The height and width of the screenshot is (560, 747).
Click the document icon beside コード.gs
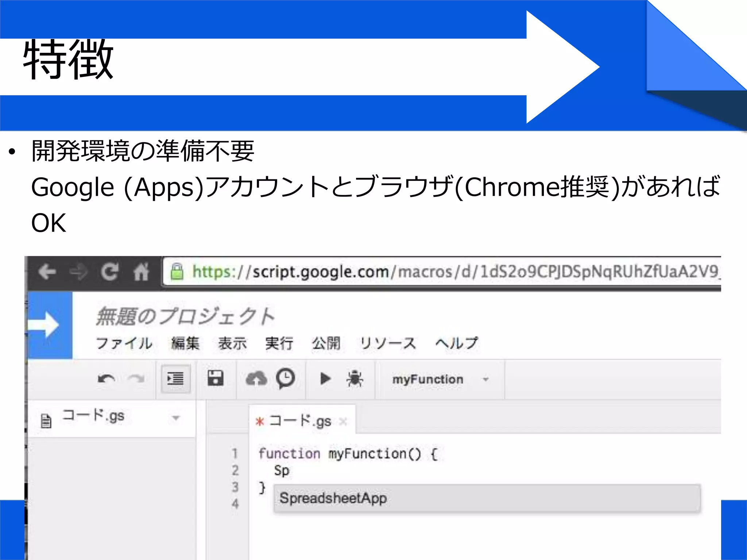[46, 421]
